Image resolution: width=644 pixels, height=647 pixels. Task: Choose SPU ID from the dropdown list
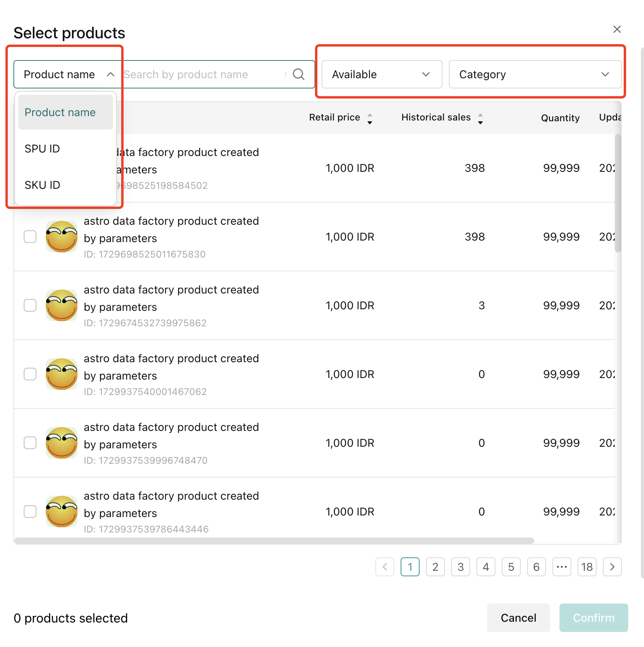(x=42, y=149)
